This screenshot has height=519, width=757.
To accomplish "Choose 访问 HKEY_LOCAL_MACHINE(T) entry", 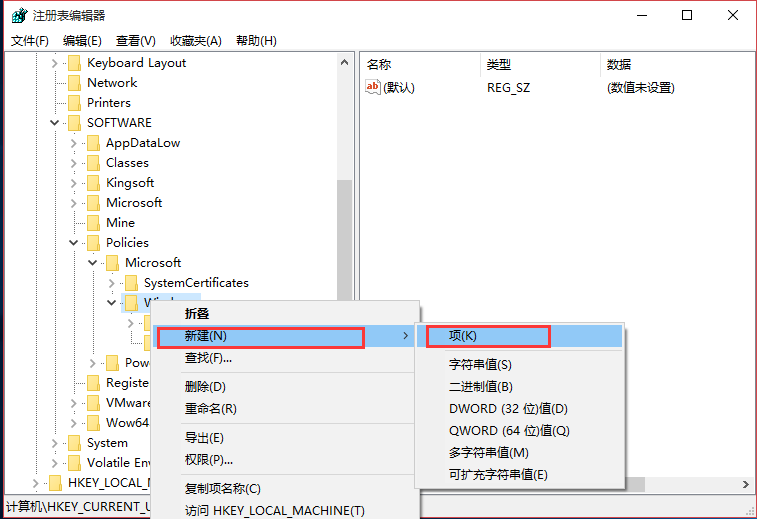I will [285, 510].
